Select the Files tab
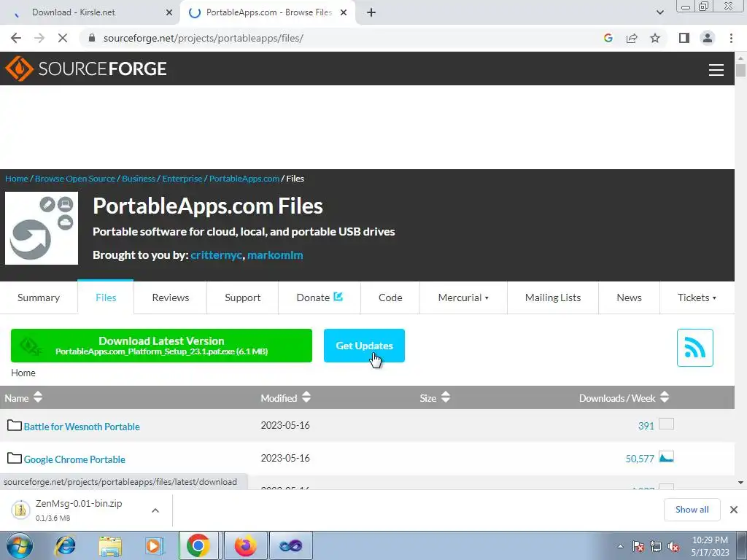Viewport: 747px width, 560px height. (x=106, y=297)
